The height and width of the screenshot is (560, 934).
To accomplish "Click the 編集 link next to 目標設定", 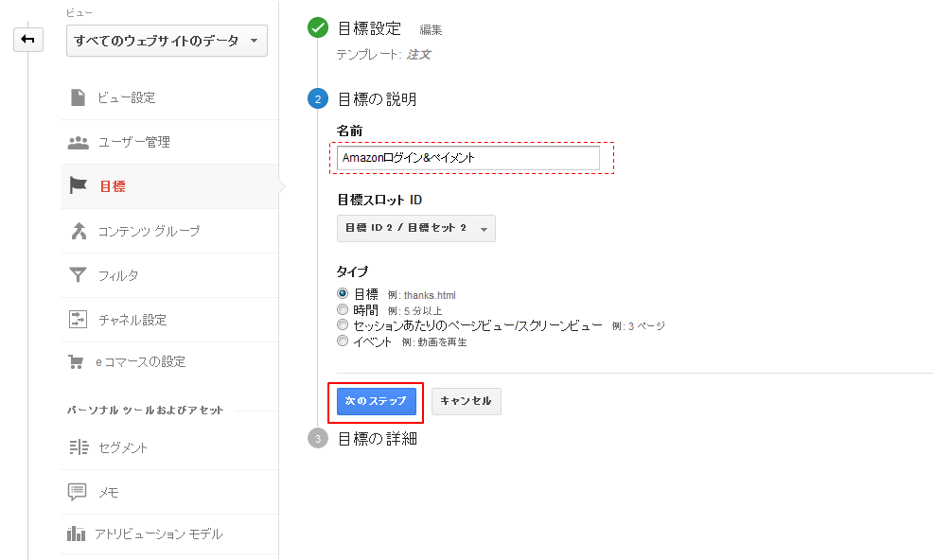I will (431, 29).
